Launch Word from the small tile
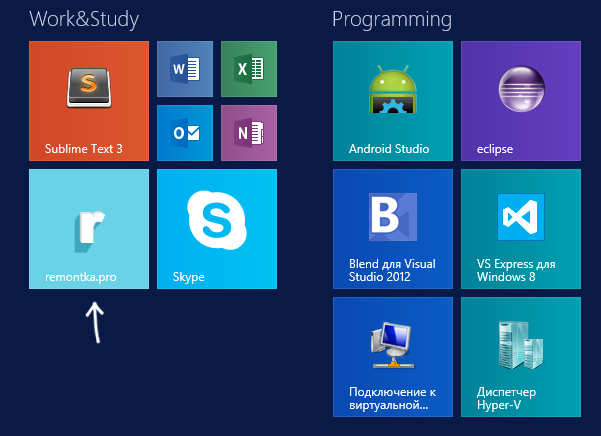 (185, 69)
